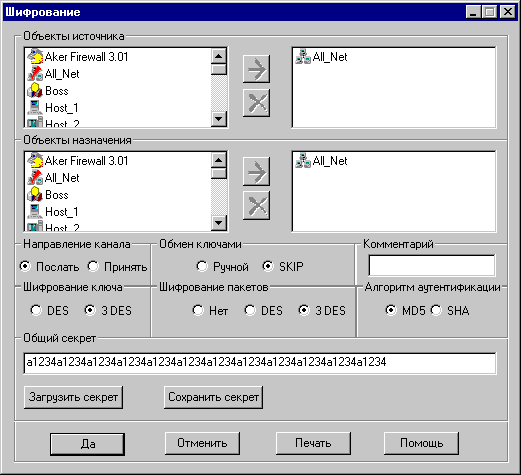
Task: Click destination list scroll up arrow
Action: coord(219,160)
